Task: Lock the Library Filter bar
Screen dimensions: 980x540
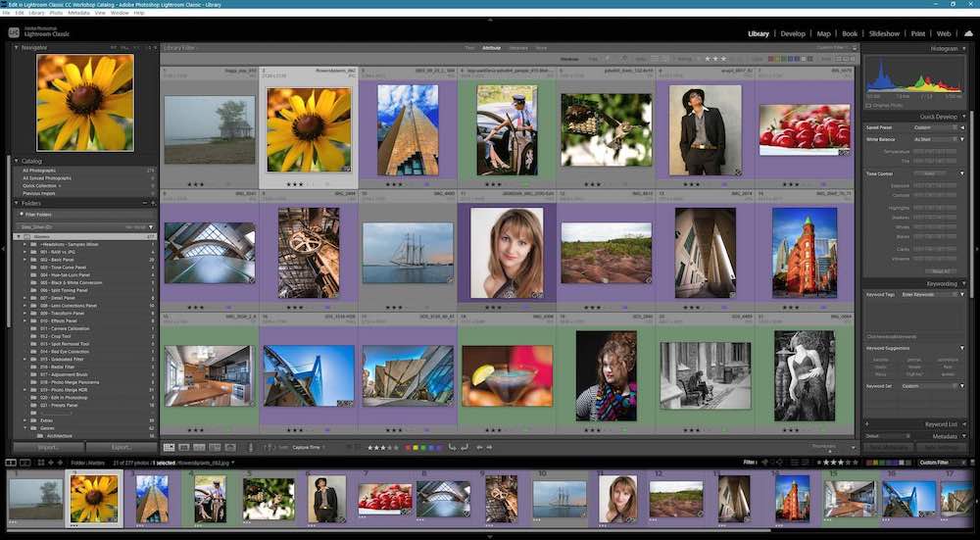Action: click(855, 47)
